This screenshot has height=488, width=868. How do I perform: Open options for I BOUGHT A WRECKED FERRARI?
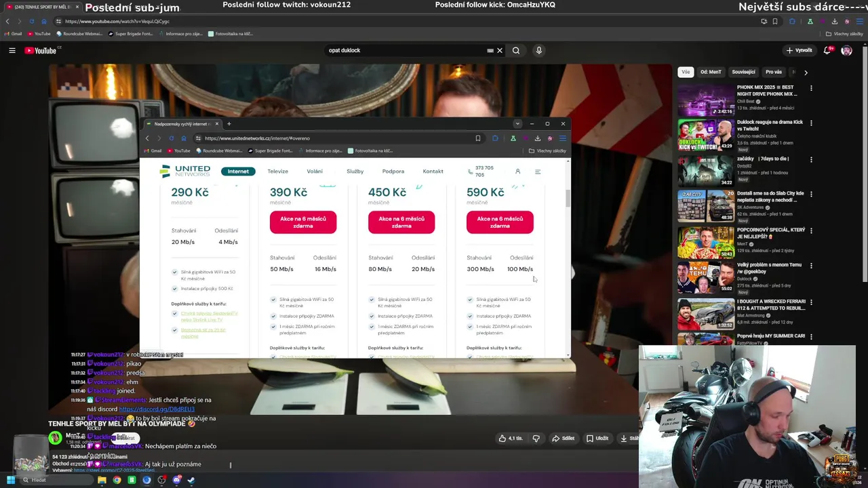click(x=811, y=302)
